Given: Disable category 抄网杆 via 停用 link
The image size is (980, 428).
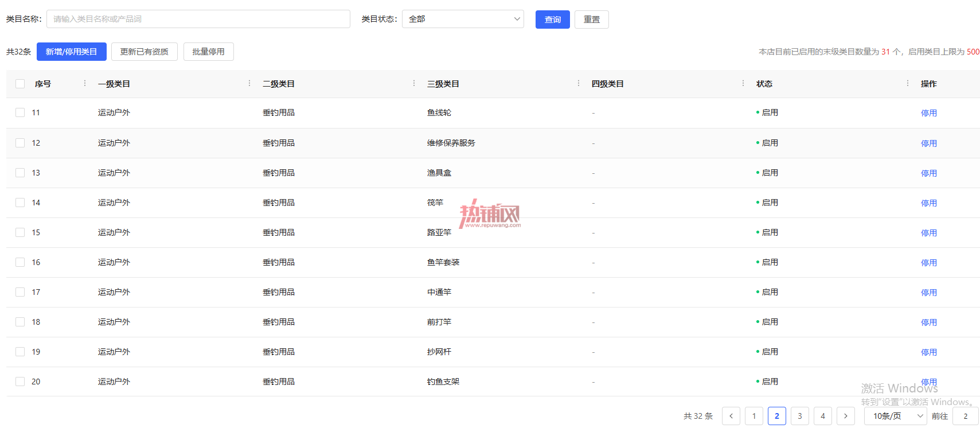Looking at the screenshot, I should tap(929, 352).
